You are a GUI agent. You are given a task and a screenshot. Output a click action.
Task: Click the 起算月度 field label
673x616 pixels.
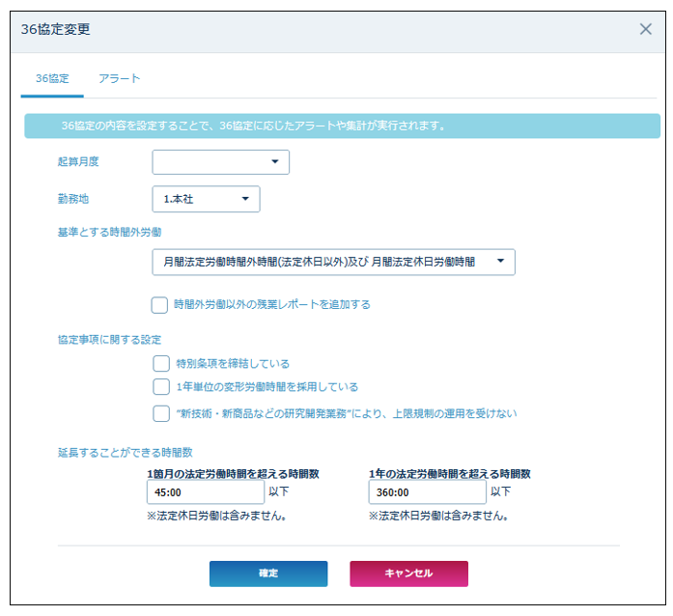point(78,162)
